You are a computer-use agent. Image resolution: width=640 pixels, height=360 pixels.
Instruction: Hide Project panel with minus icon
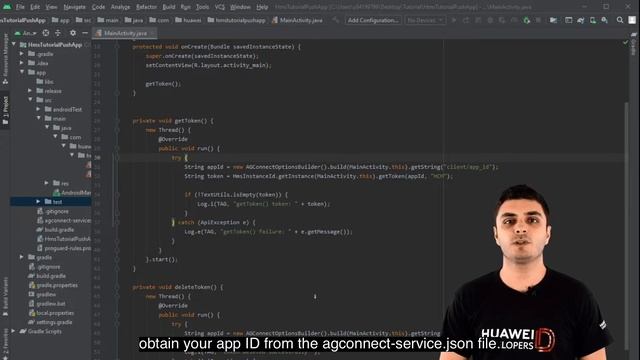pos(85,33)
